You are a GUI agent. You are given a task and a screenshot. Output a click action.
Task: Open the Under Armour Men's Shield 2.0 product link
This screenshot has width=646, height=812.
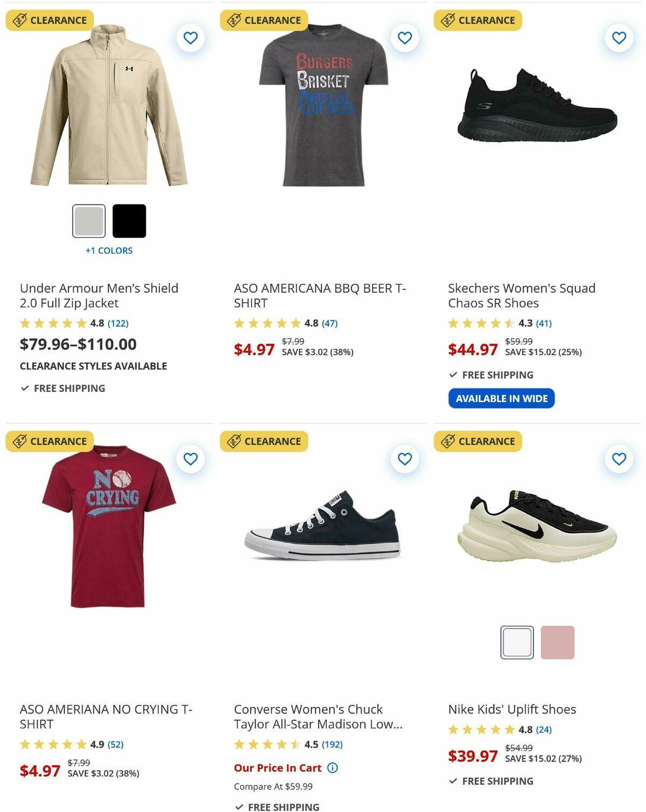click(x=99, y=296)
